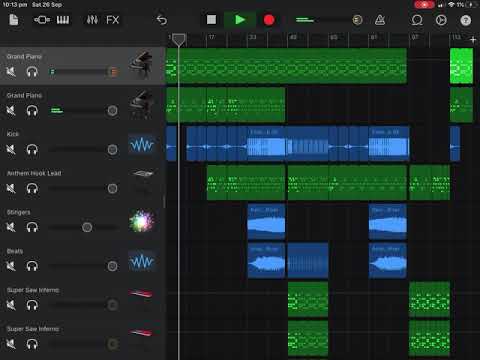Image resolution: width=480 pixels, height=360 pixels.
Task: Solo the Stringers track with headphones
Action: click(32, 227)
